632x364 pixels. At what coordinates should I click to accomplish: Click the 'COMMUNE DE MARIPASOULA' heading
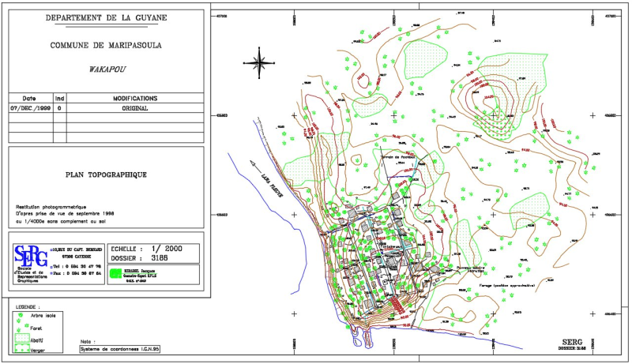tap(106, 45)
